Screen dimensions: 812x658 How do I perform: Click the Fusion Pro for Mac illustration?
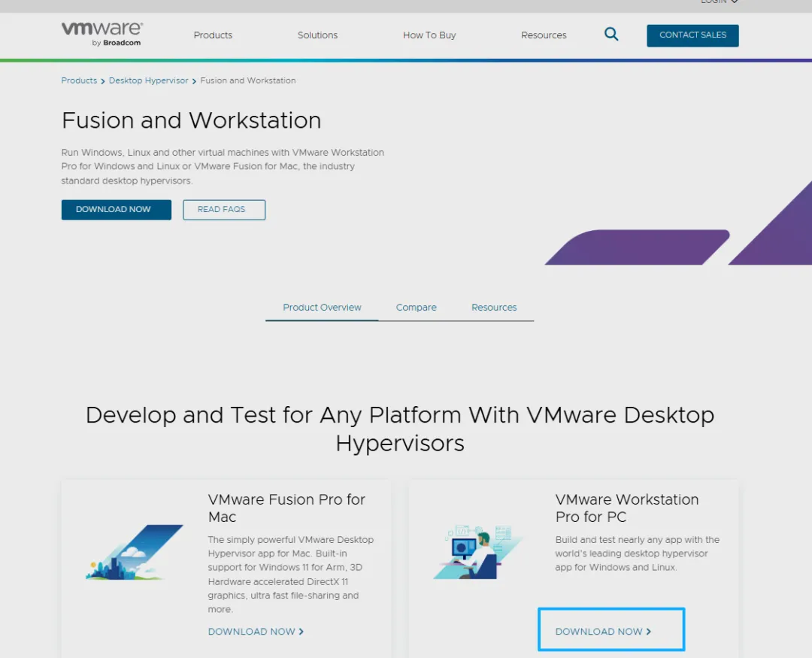[135, 552]
